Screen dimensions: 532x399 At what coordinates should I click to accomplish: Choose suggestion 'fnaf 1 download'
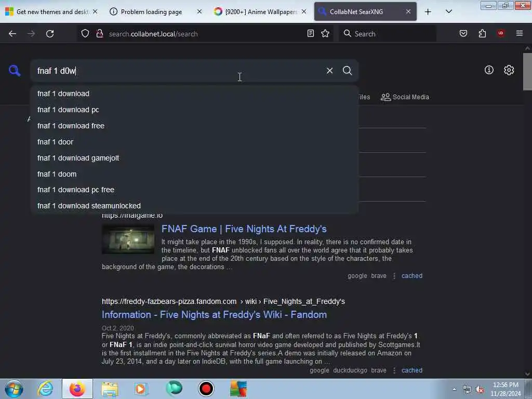click(194, 94)
